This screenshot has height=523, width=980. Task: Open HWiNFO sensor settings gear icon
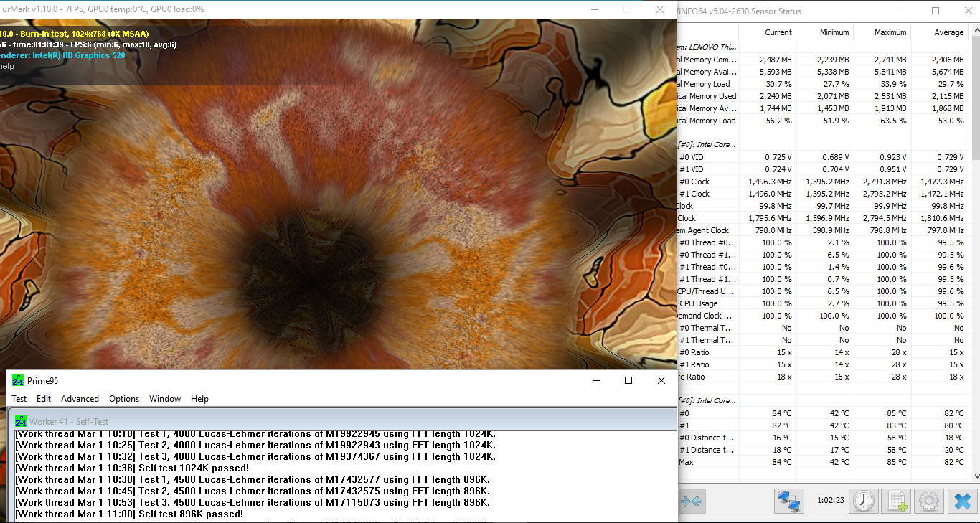coord(929,501)
